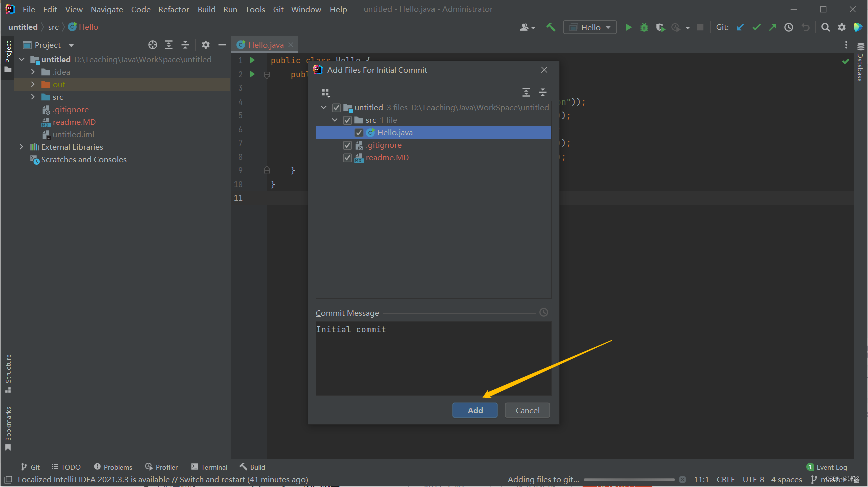Screen dimensions: 868x487
Task: Expand src folder in Project tree
Action: coord(33,97)
